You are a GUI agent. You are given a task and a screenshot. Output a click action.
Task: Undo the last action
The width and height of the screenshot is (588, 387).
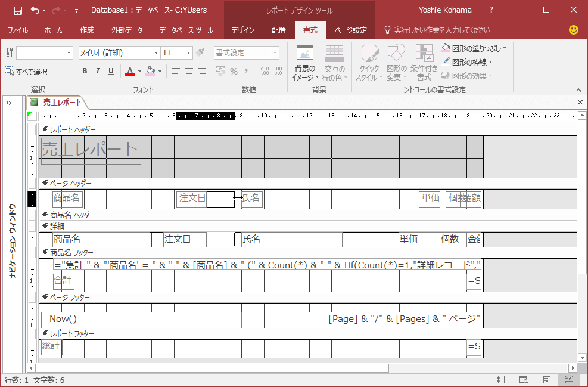[35, 11]
